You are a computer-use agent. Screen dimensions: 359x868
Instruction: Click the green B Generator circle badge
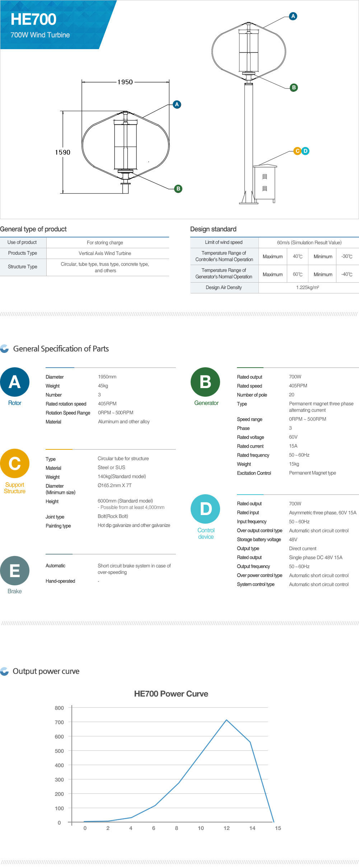(205, 382)
